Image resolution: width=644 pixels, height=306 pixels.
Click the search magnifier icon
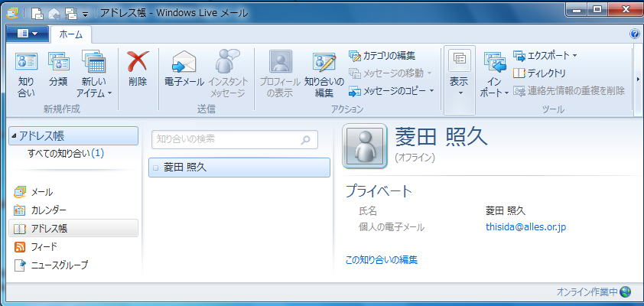tap(305, 140)
